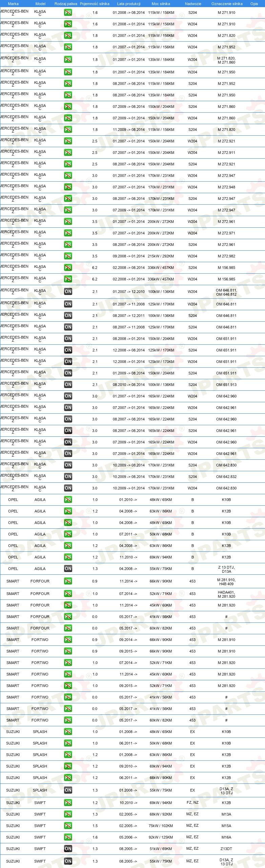
Task: Click the Pojemność silnika column header
Action: [95, 4]
